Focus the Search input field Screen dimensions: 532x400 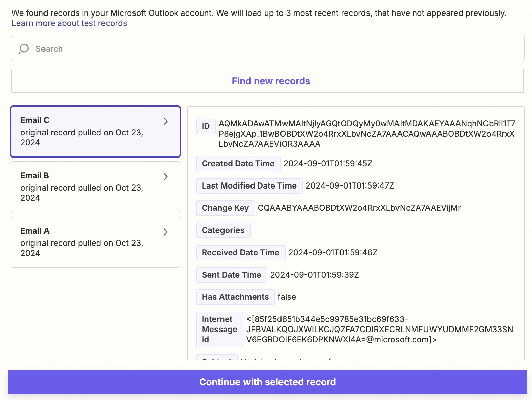pyautogui.click(x=268, y=49)
